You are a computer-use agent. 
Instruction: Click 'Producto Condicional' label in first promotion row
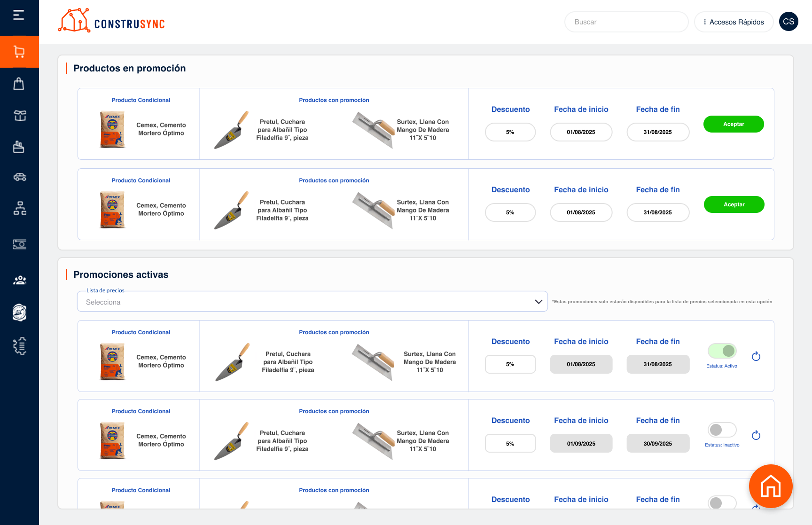[x=141, y=100]
